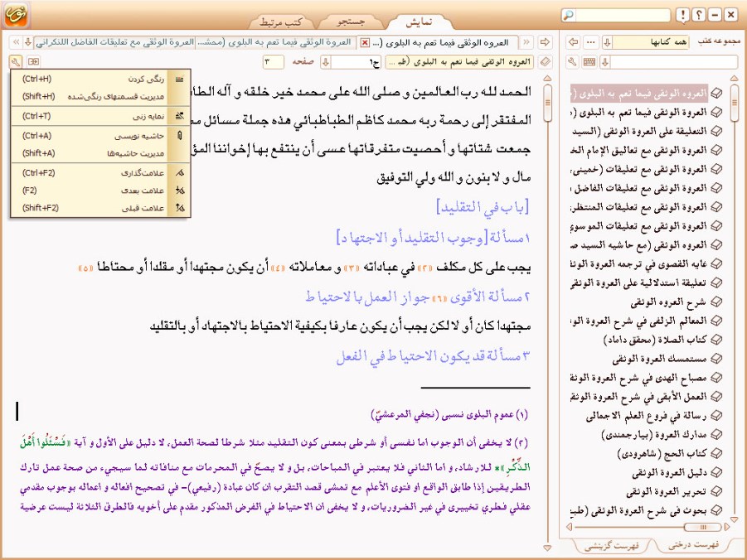Open the volume ج1 dropdown arrow
The width and height of the screenshot is (747, 560).
326,62
